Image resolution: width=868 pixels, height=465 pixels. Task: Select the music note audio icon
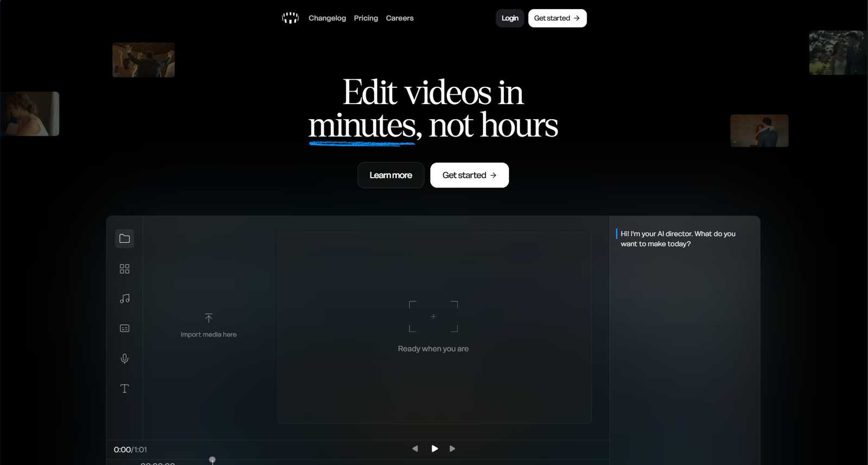tap(125, 299)
